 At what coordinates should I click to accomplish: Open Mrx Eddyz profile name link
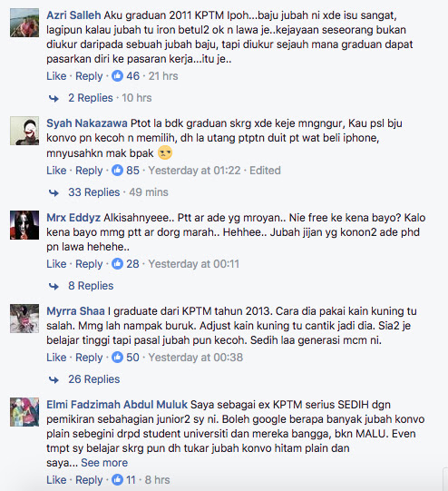pos(73,218)
